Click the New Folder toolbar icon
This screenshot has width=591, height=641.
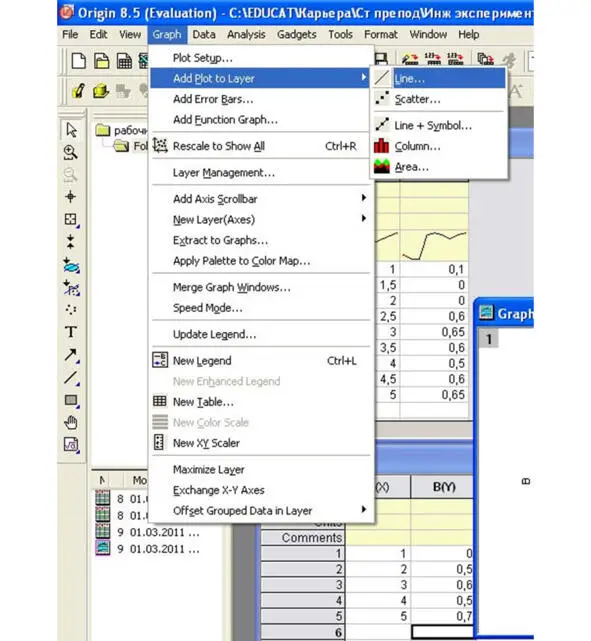tap(101, 61)
